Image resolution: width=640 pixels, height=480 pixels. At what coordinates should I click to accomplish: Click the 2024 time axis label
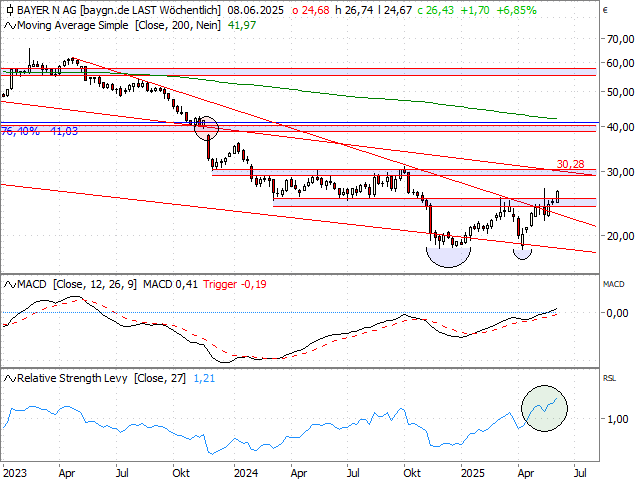click(246, 473)
